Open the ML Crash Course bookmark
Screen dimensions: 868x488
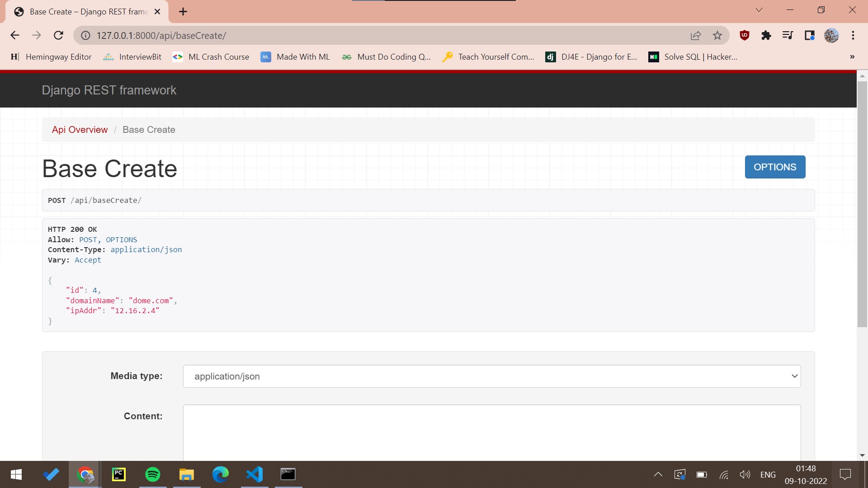pyautogui.click(x=211, y=57)
